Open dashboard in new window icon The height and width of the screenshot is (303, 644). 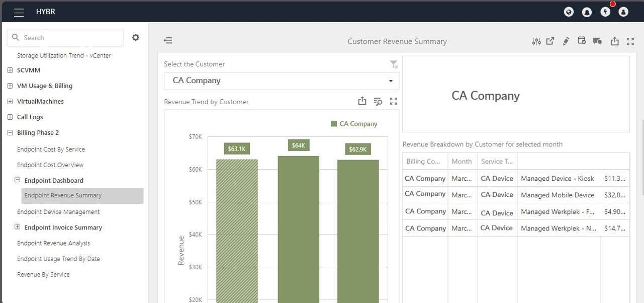click(x=550, y=41)
